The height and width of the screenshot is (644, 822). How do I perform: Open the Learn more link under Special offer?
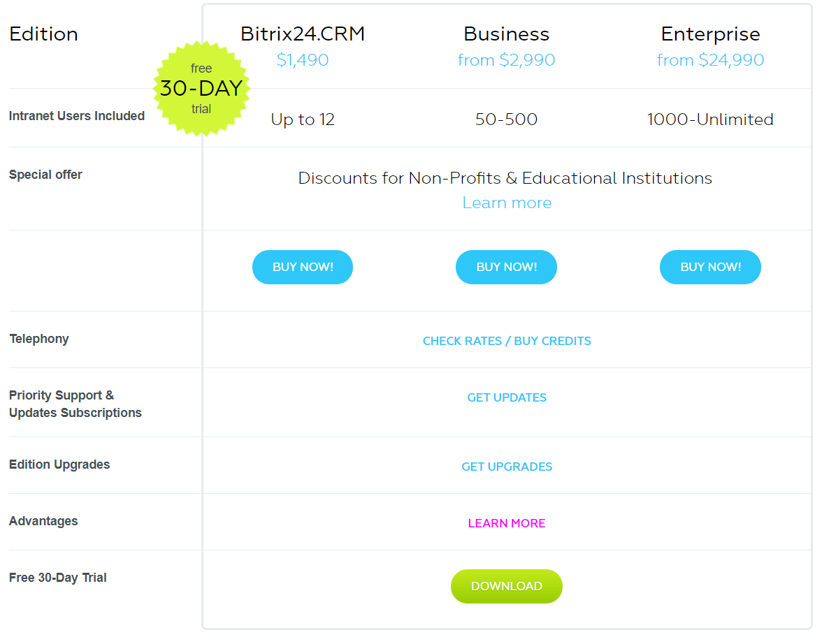[507, 203]
